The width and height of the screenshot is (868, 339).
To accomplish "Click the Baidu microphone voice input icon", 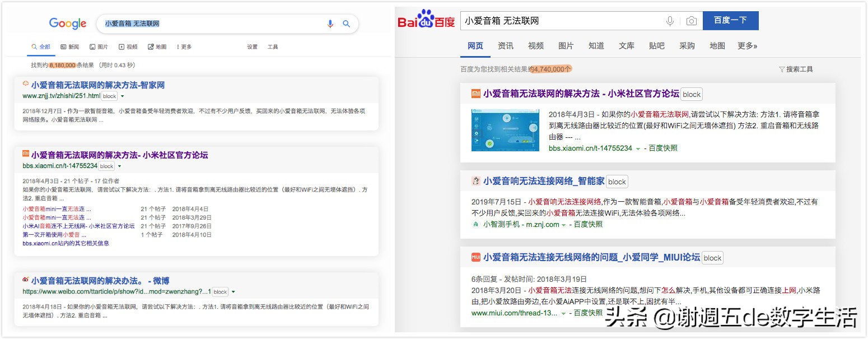I will coord(670,21).
